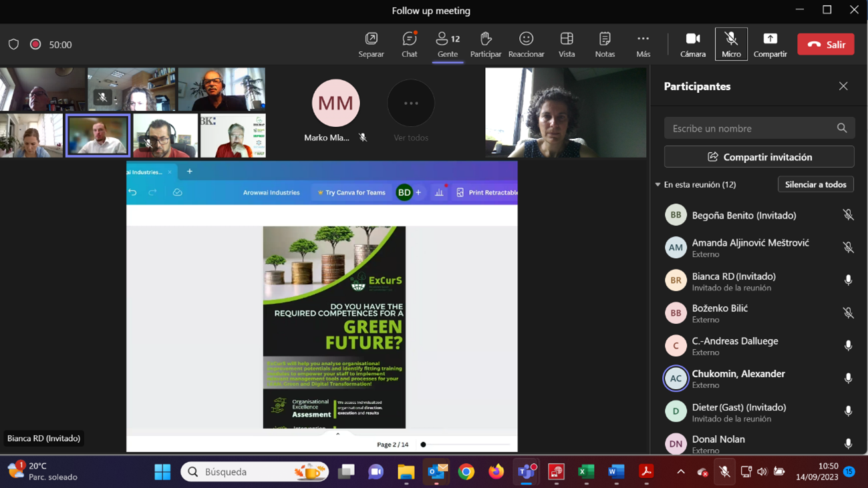This screenshot has width=868, height=488.
Task: Click the shield security icon
Action: [13, 45]
